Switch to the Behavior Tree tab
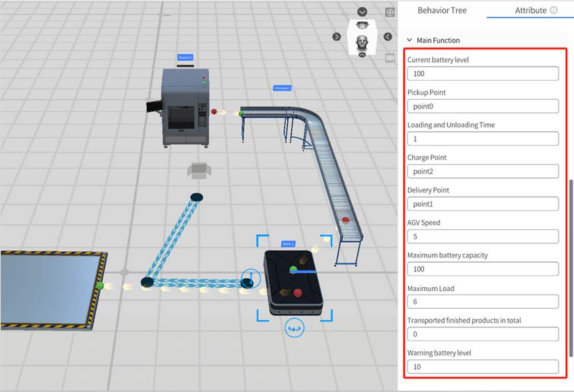 tap(442, 11)
